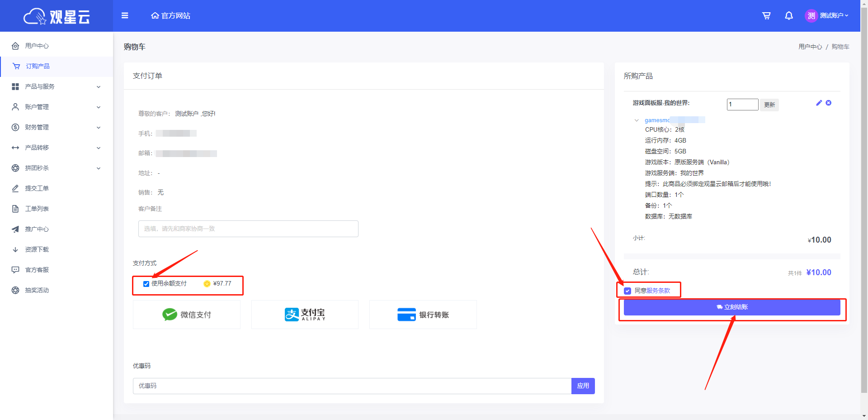Expand the 产品与服务 sidebar menu
The width and height of the screenshot is (868, 420).
point(56,86)
